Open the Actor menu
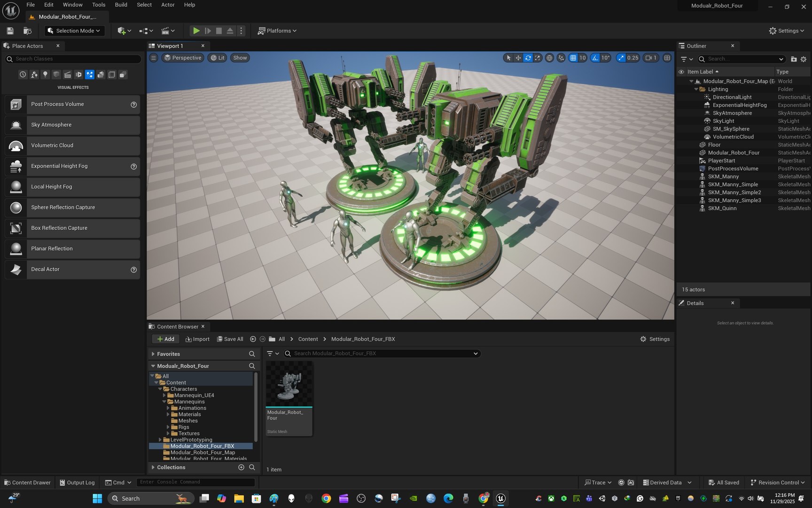Viewport: 812px width, 508px height. (x=168, y=5)
